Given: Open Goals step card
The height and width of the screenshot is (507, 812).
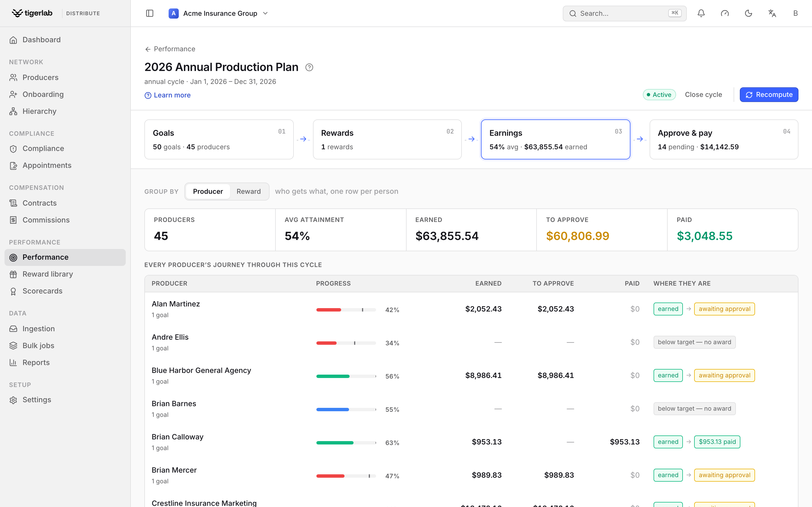Looking at the screenshot, I should (219, 139).
